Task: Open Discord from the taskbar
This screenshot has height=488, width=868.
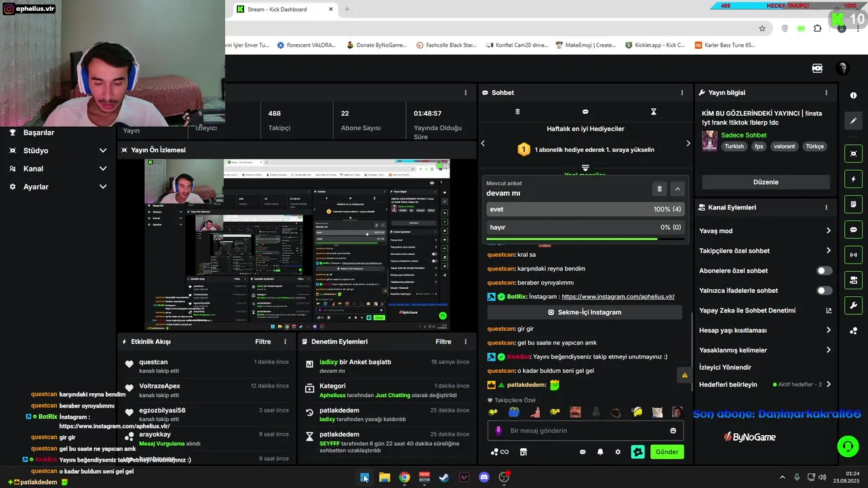Action: [484, 477]
